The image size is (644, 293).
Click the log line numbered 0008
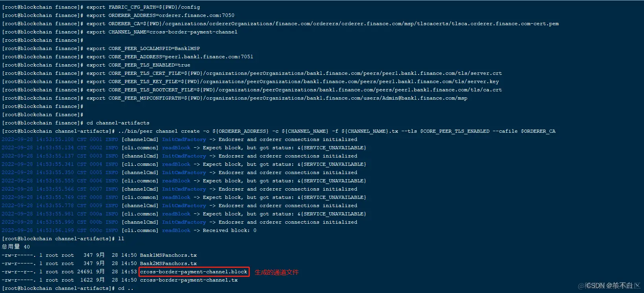(x=184, y=197)
